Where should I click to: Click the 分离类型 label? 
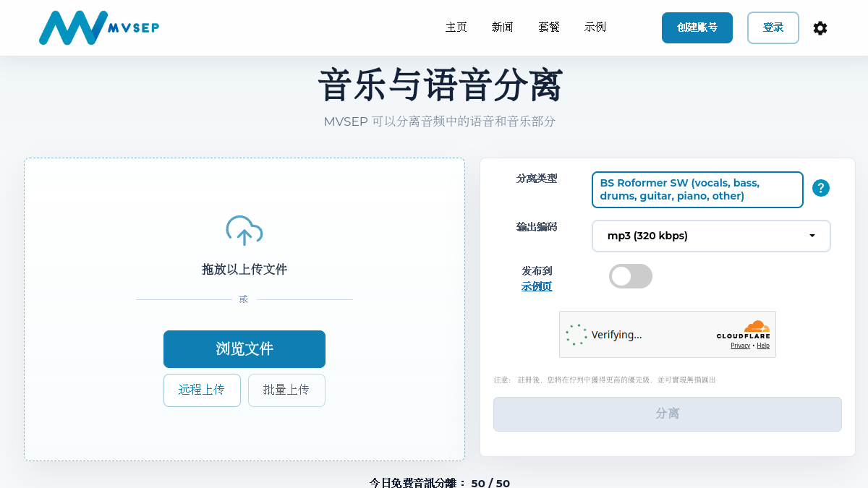click(x=537, y=179)
